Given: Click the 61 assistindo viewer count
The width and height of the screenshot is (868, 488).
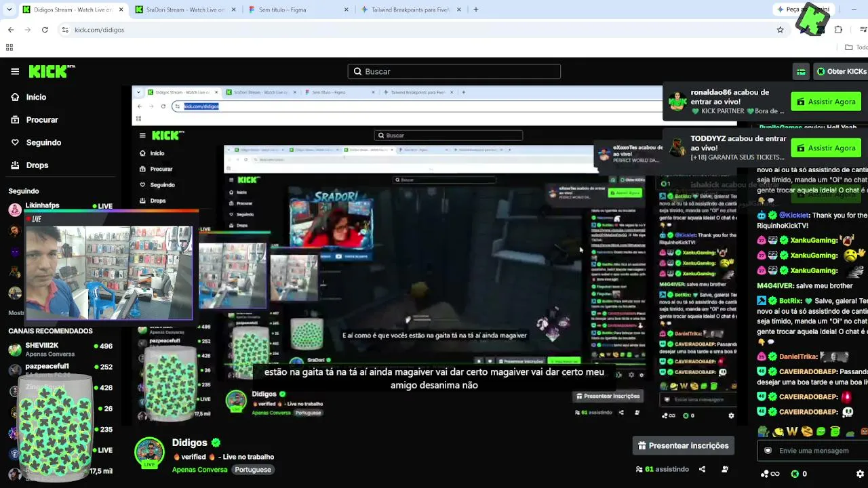Looking at the screenshot, I should tap(667, 469).
